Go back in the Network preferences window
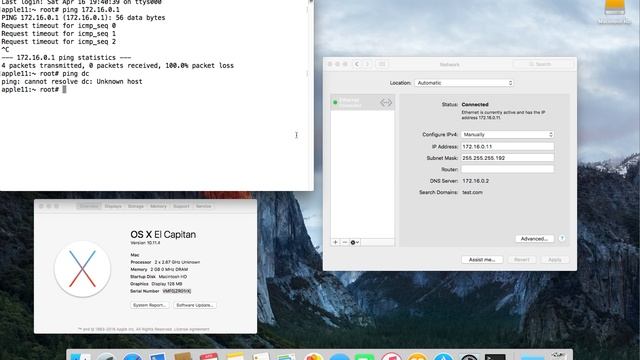Screen dimensions: 640x360 pyautogui.click(x=357, y=64)
